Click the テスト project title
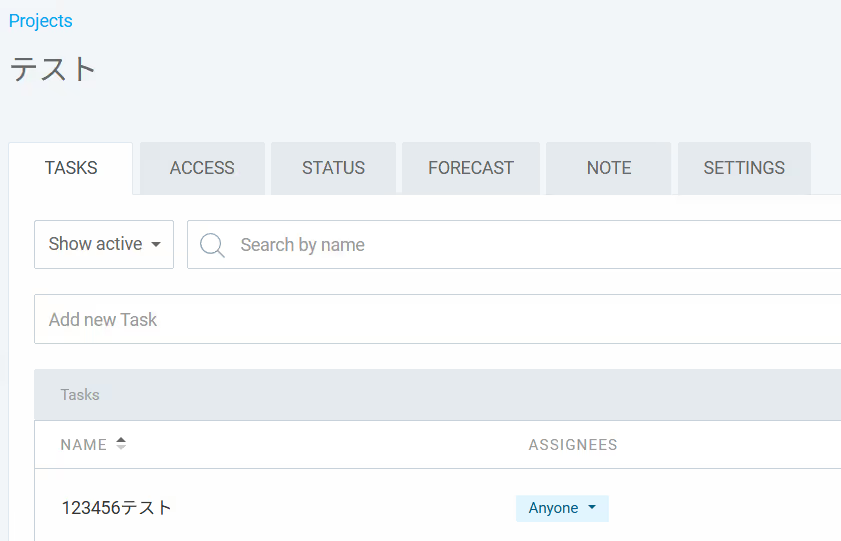 click(53, 69)
